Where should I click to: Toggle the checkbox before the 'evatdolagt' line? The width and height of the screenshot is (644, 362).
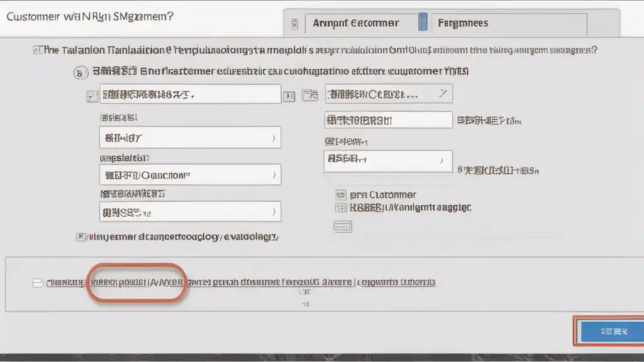80,237
